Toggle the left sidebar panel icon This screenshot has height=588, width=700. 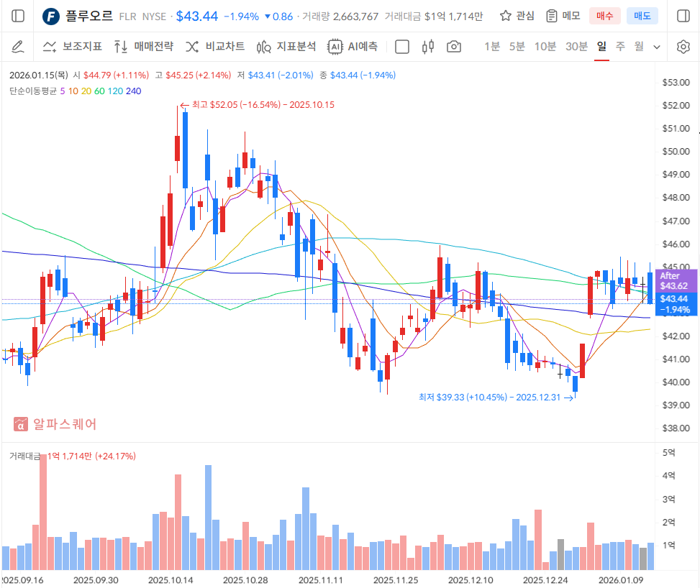click(x=18, y=16)
